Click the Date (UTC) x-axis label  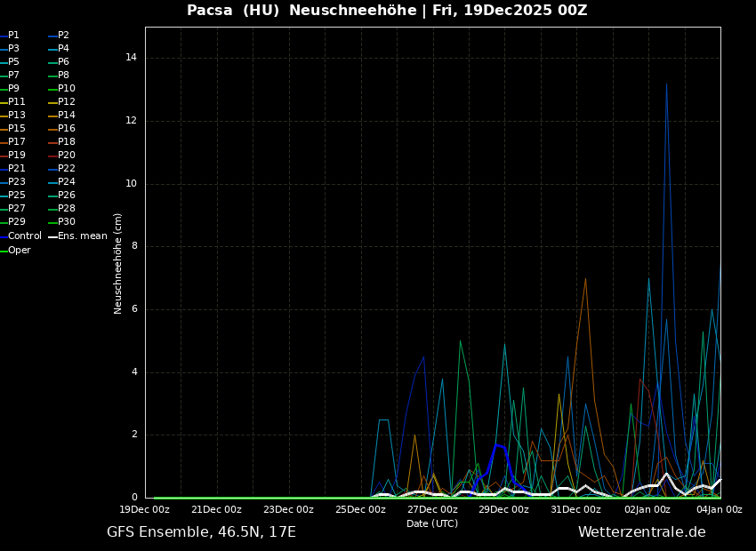pos(432,524)
